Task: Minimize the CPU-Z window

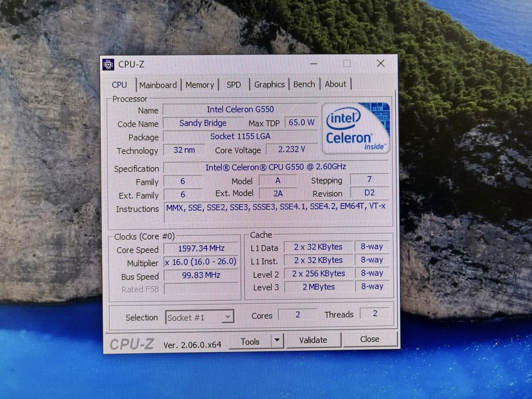Action: point(314,63)
